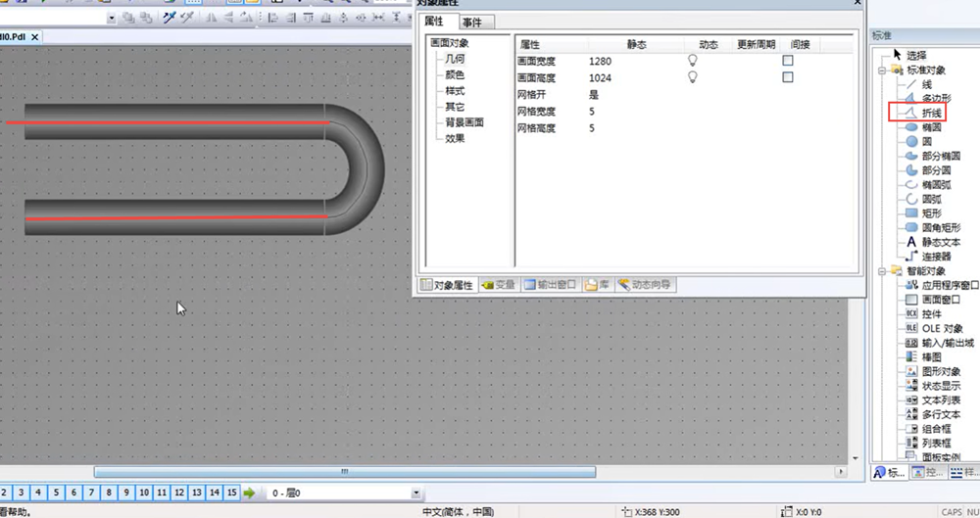Select the 圆角矩形 rounded rectangle tool
This screenshot has height=518, width=980.
pos(940,227)
